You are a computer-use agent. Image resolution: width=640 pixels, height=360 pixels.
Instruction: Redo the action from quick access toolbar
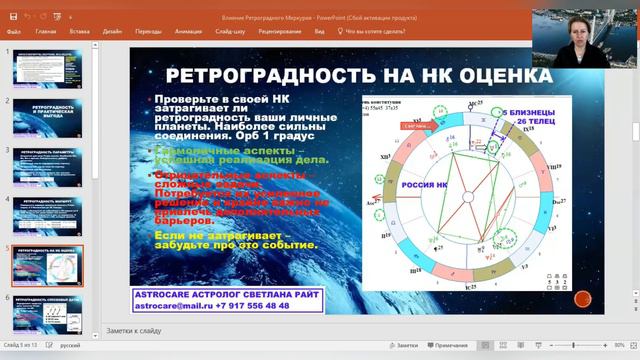(43, 17)
